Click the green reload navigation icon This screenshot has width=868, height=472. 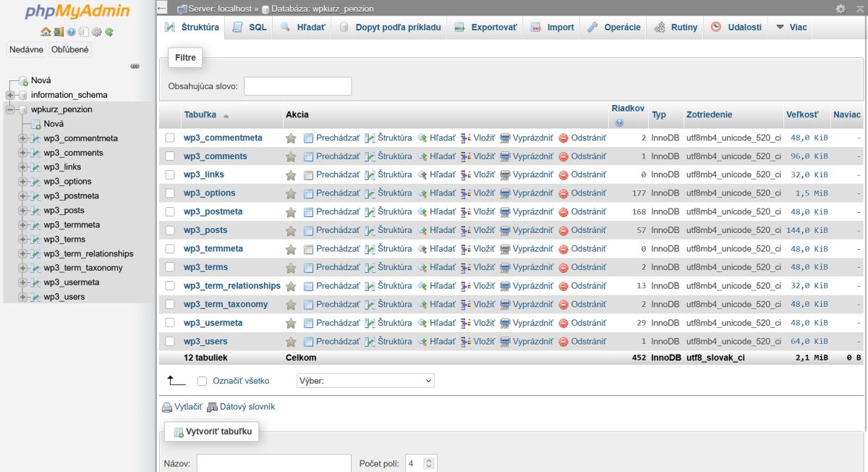click(x=109, y=32)
